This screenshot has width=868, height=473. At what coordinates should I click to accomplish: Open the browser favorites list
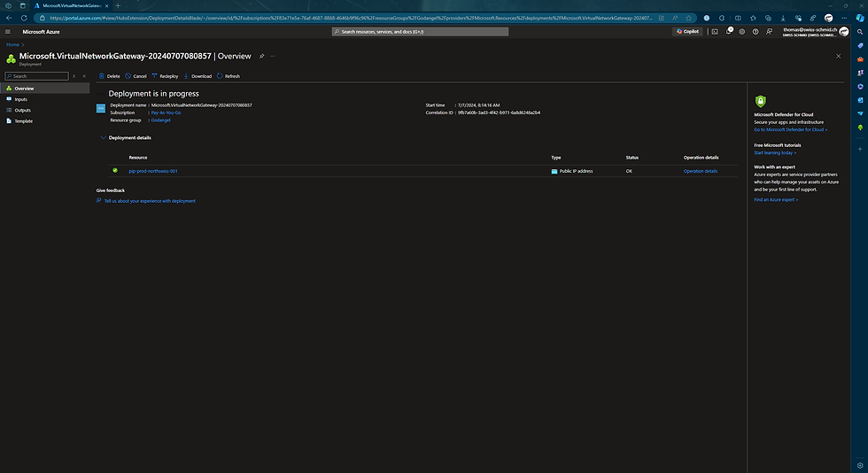tap(753, 18)
